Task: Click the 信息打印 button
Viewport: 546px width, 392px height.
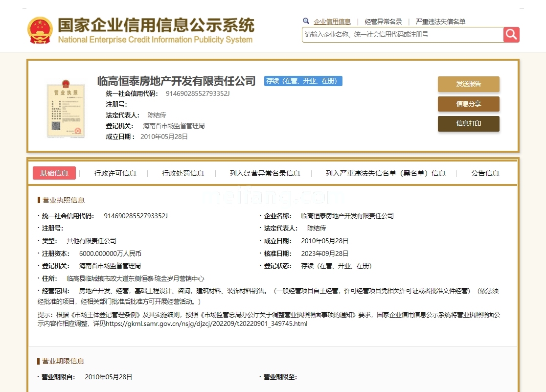Action: click(x=468, y=124)
